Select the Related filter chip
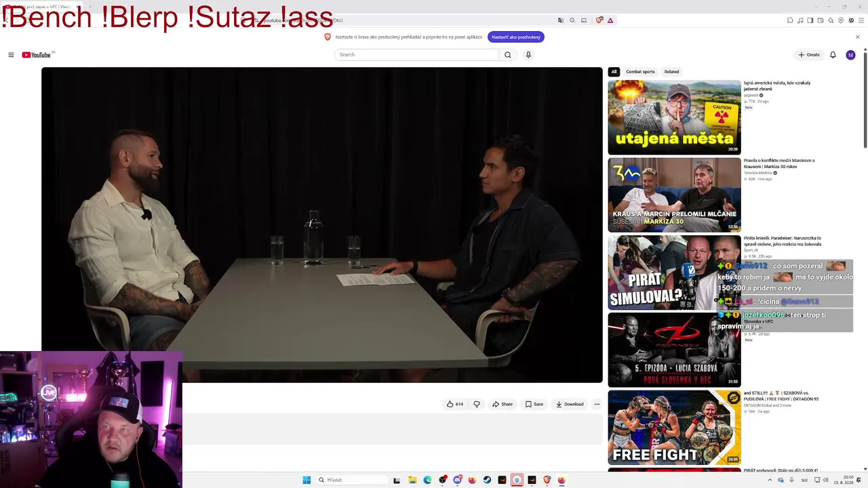 coord(671,72)
